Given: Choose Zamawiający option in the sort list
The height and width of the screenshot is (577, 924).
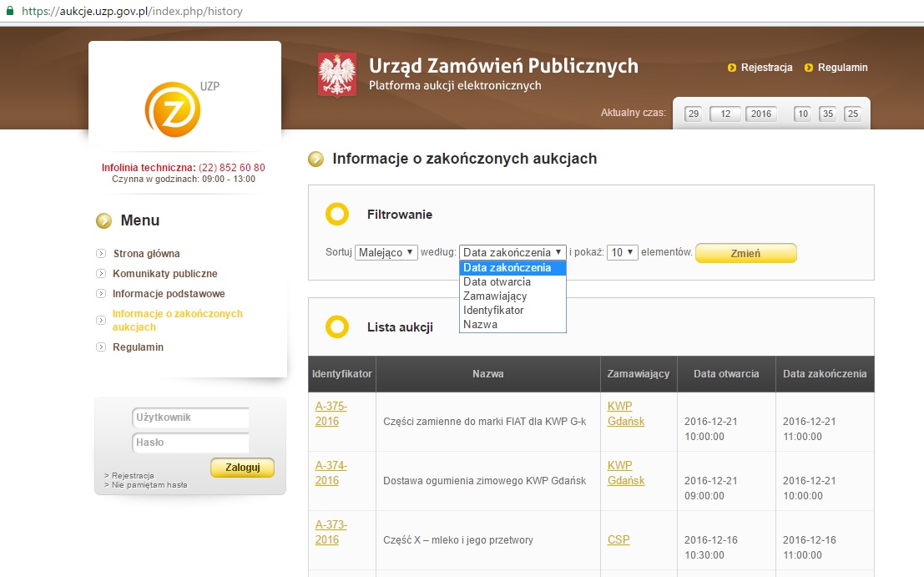Looking at the screenshot, I should point(495,296).
